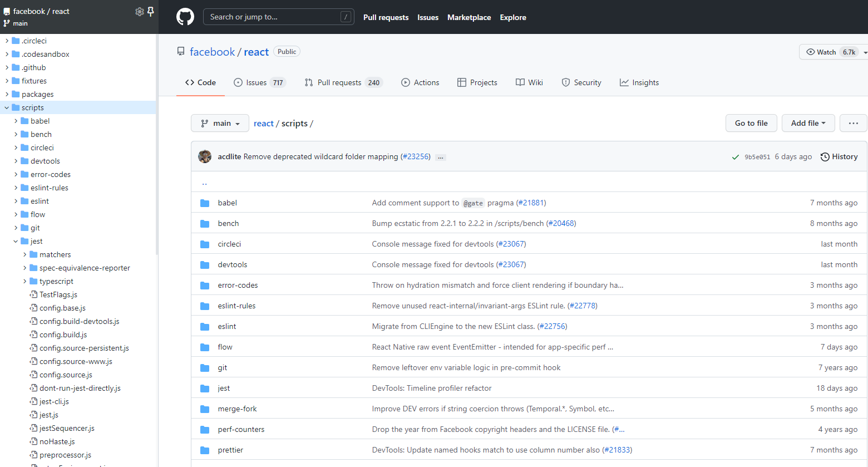Image resolution: width=868 pixels, height=467 pixels.
Task: Expand the .github folder in sidebar
Action: point(7,67)
